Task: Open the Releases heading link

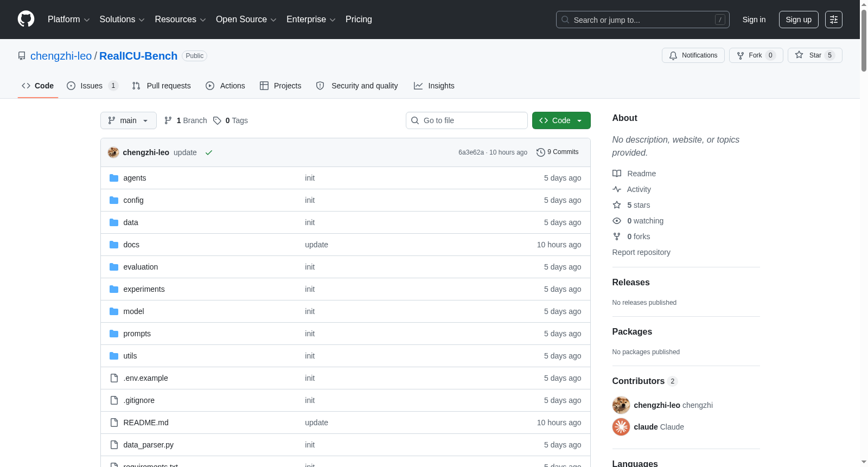Action: (x=631, y=283)
